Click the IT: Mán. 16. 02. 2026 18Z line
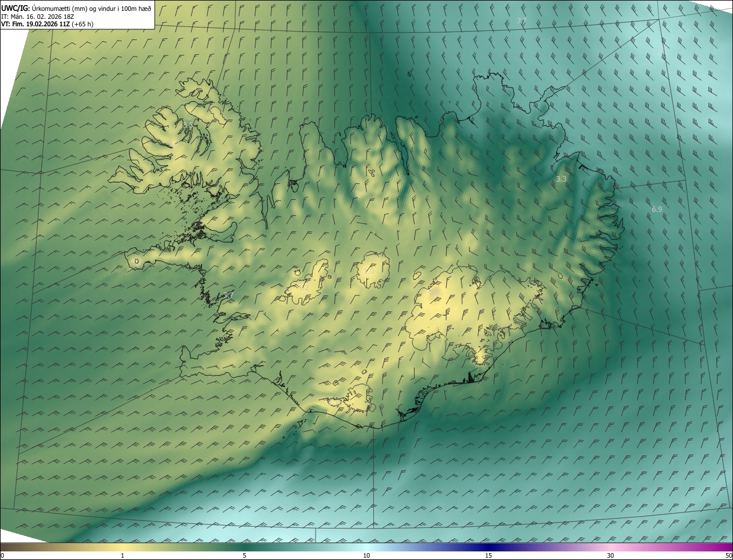This screenshot has width=733, height=560. pyautogui.click(x=38, y=17)
